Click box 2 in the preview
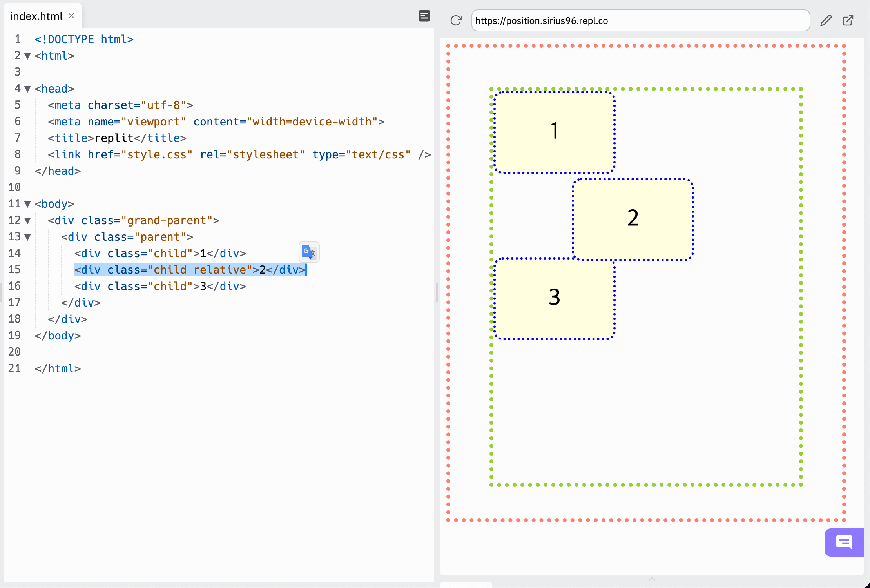Screen dimensions: 870x588 (x=633, y=219)
